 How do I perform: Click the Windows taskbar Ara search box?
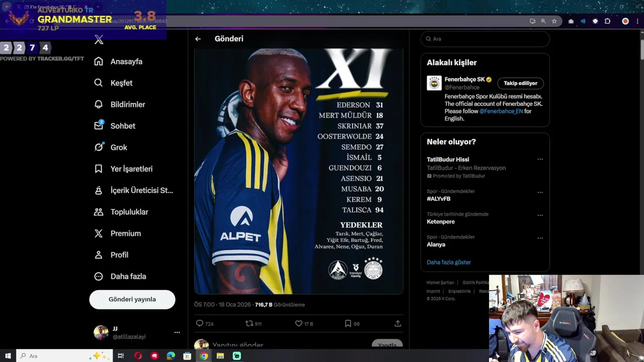point(64,356)
